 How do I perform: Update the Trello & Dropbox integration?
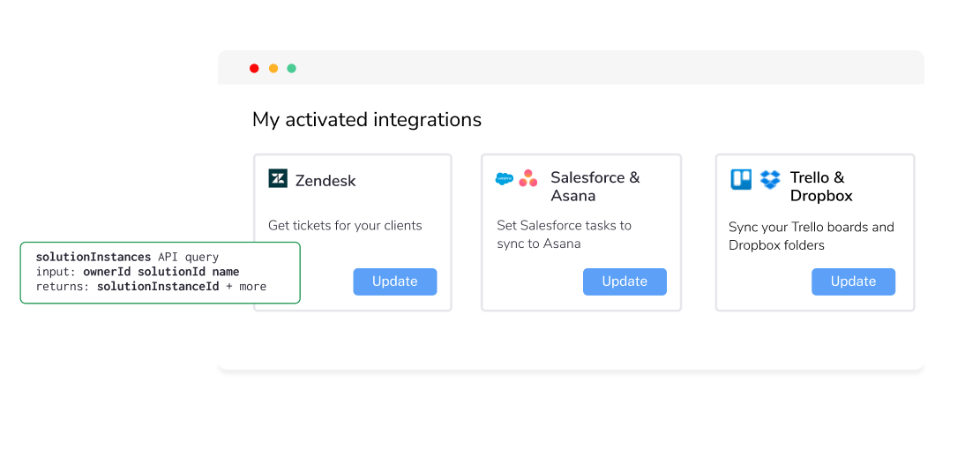point(853,281)
